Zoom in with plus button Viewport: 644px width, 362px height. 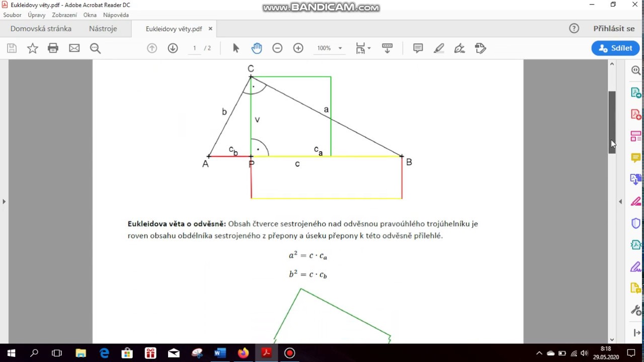pyautogui.click(x=298, y=48)
